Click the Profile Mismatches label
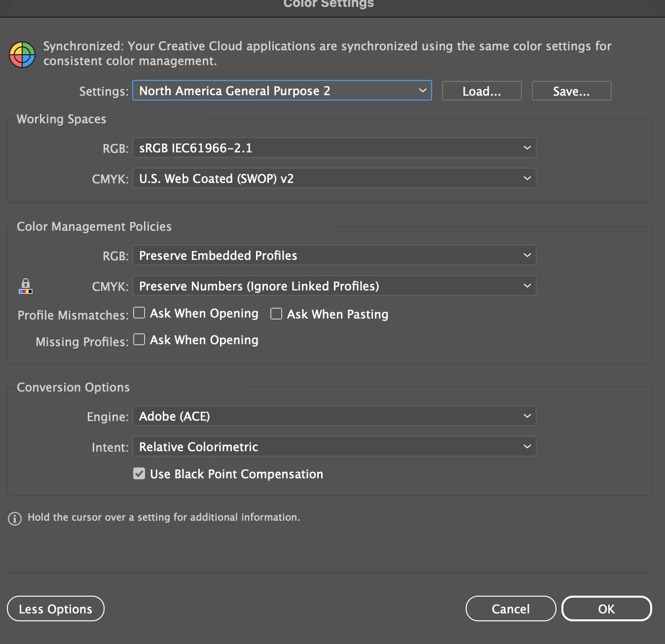This screenshot has height=644, width=665. click(73, 316)
